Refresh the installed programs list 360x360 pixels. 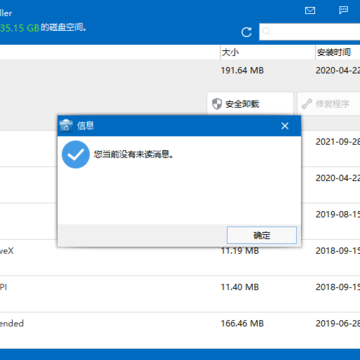[246, 32]
